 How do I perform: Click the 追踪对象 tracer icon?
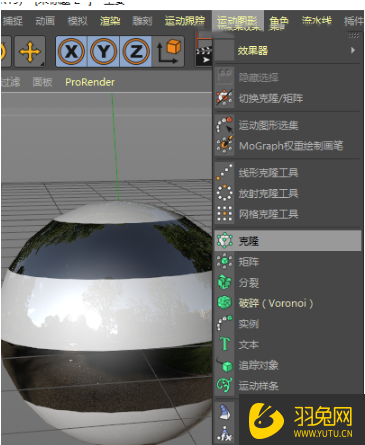coord(225,365)
